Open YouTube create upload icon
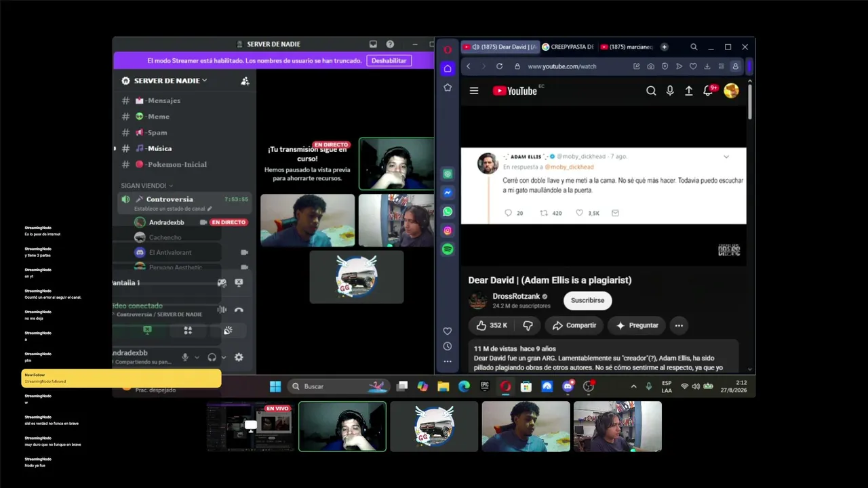This screenshot has width=868, height=488. (x=689, y=91)
